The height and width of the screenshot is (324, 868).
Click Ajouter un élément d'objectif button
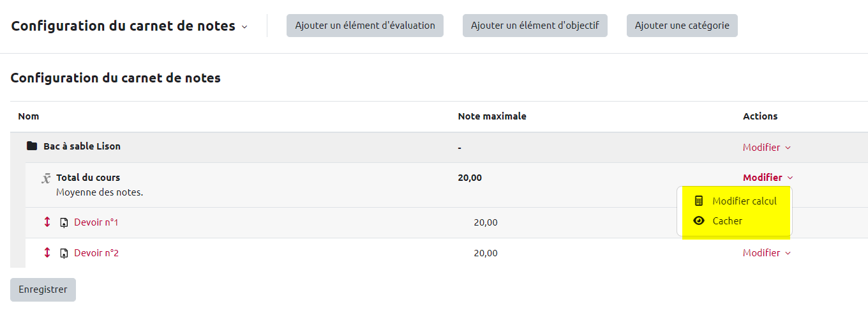(x=535, y=26)
